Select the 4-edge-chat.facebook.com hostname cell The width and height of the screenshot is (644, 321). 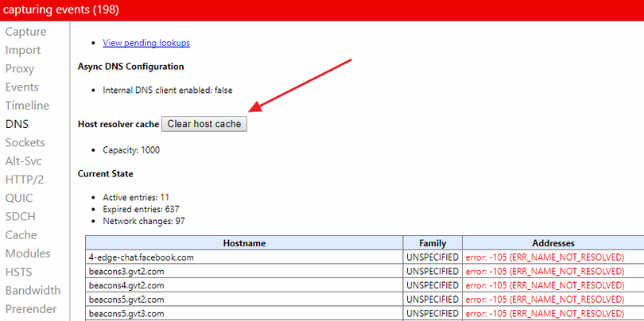pyautogui.click(x=142, y=257)
